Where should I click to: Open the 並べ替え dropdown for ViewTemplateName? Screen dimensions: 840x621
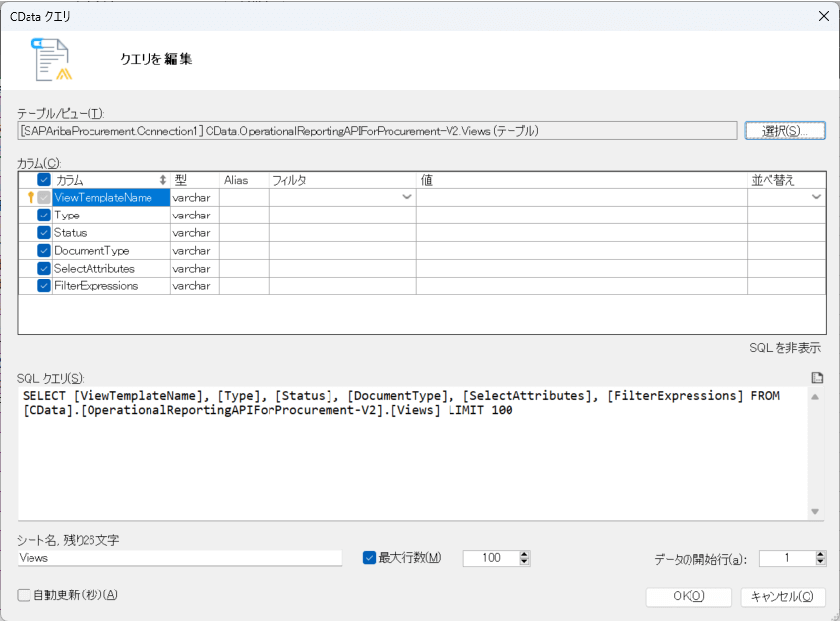click(816, 197)
